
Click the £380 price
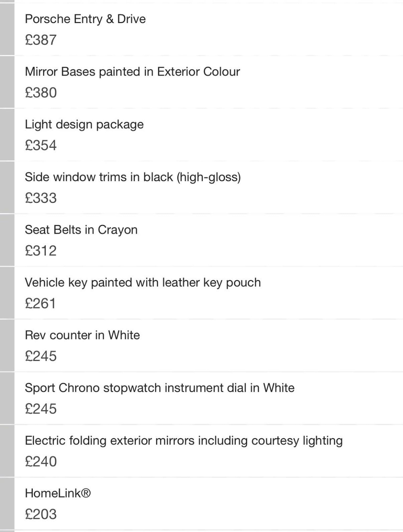point(41,92)
